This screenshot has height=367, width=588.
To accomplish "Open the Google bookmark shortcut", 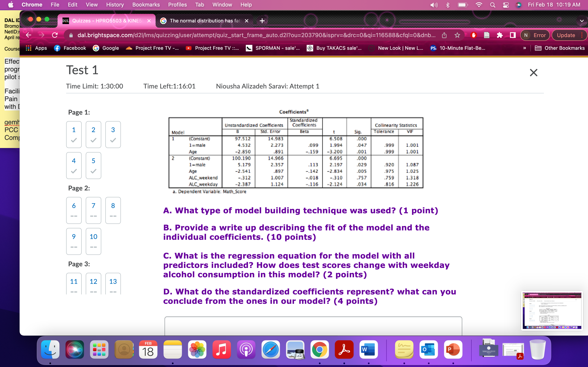I will pyautogui.click(x=106, y=48).
